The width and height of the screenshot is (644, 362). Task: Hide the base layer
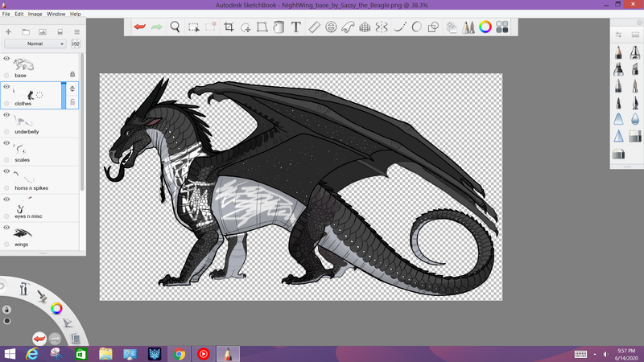[6, 59]
